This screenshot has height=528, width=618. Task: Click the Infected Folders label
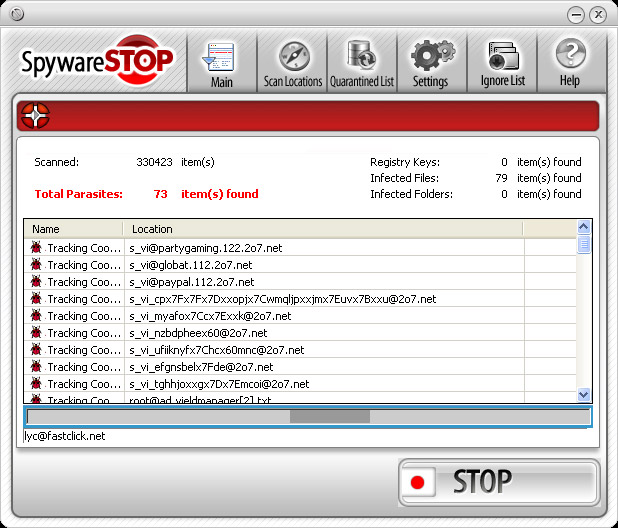point(411,194)
